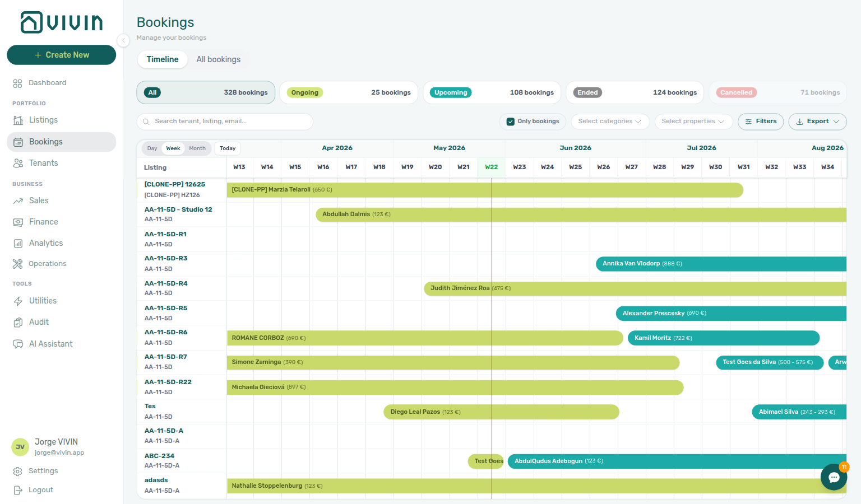Jump to Today on the timeline

tap(228, 148)
